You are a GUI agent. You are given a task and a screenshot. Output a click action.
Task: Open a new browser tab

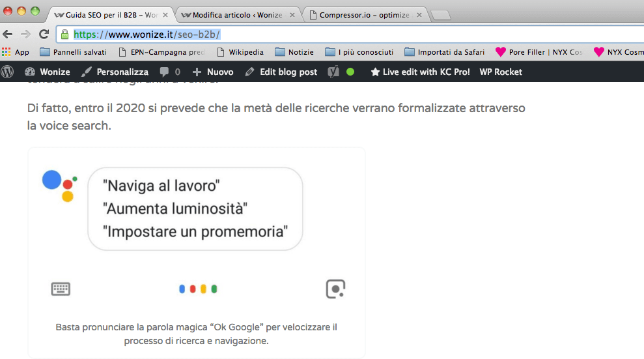pyautogui.click(x=441, y=16)
